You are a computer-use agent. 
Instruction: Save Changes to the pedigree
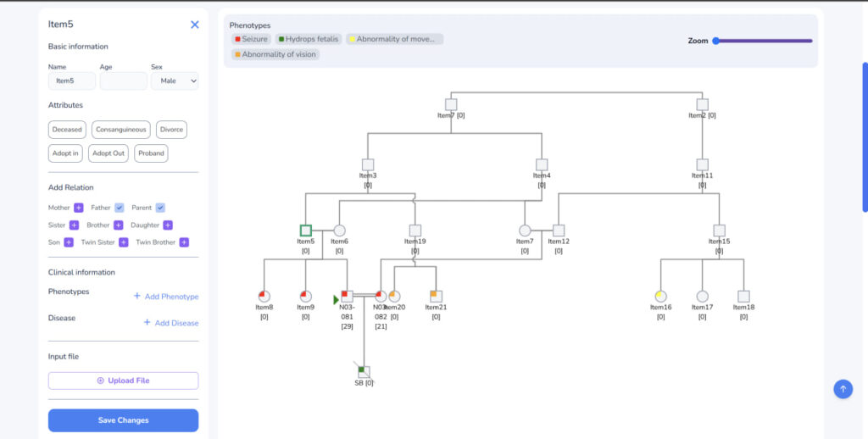point(124,420)
